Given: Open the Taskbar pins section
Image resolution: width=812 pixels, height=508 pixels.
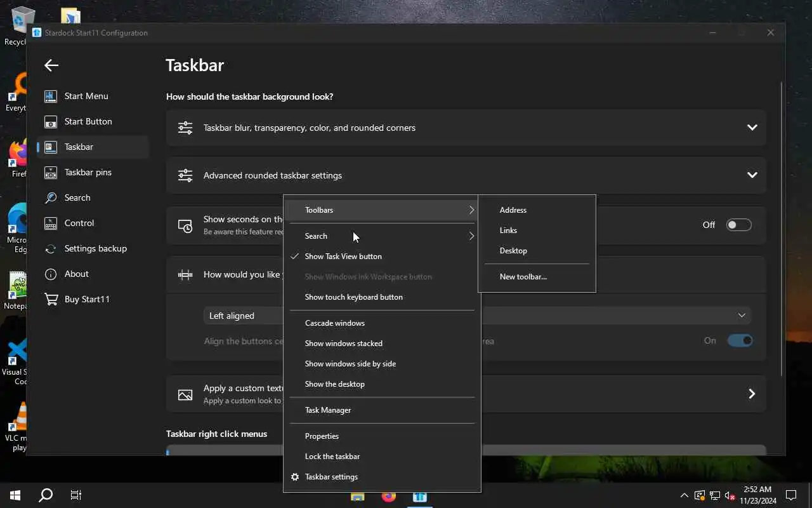Looking at the screenshot, I should 93,172.
